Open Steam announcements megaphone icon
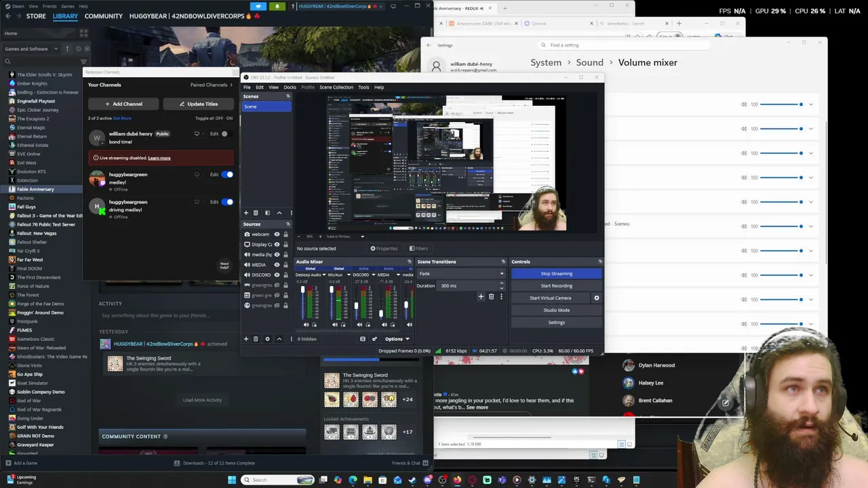Viewport: 868px width, 488px height. [x=258, y=6]
